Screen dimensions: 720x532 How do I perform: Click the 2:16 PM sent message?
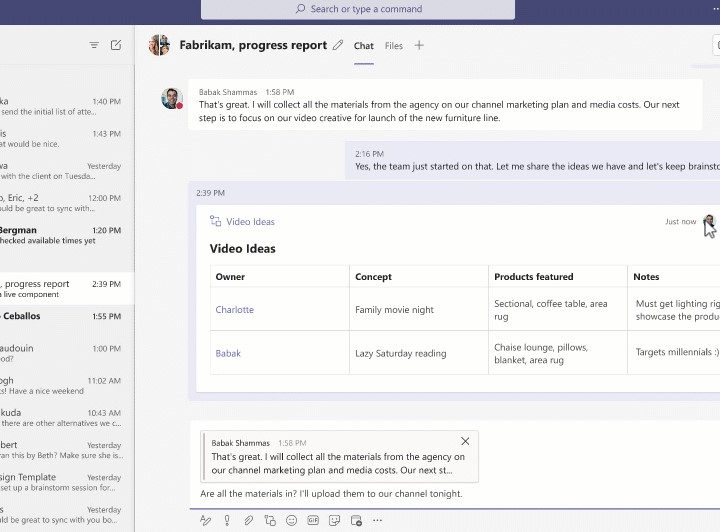533,160
